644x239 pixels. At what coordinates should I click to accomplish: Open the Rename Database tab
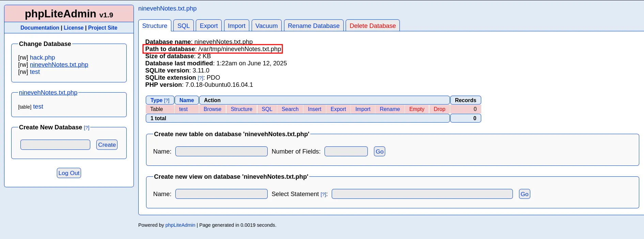pos(314,26)
